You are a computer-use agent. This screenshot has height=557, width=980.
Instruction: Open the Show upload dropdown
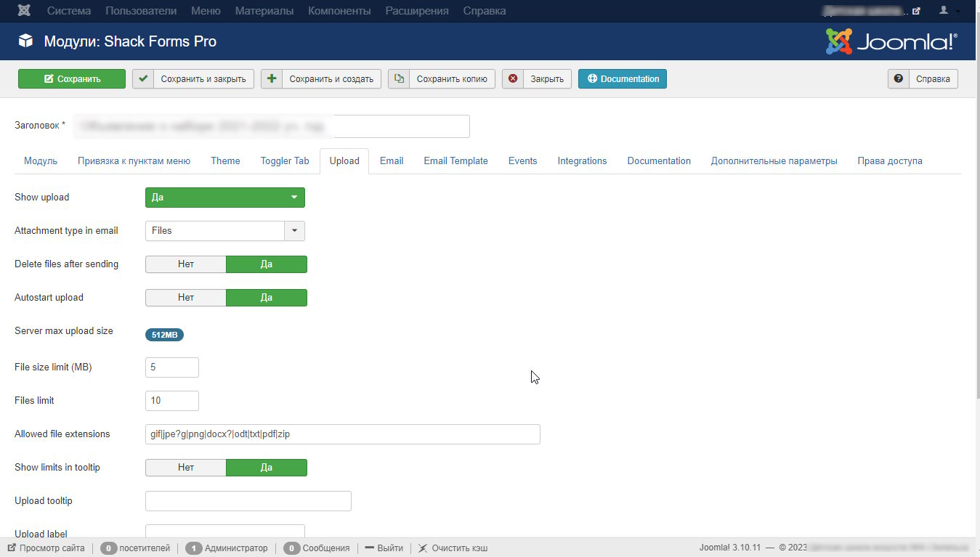click(x=225, y=198)
